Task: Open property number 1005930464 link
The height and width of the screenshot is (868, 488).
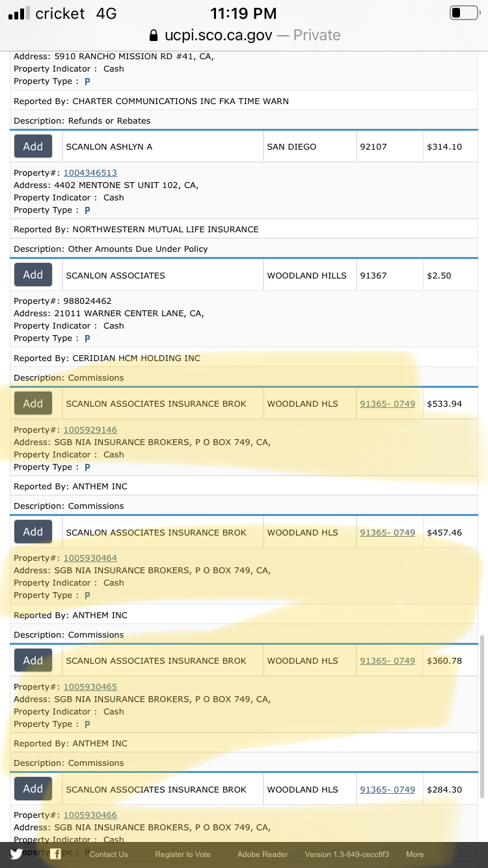Action: 90,558
